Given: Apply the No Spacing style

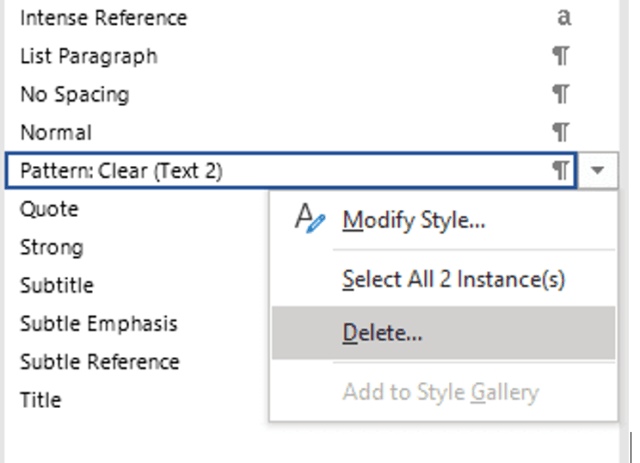Looking at the screenshot, I should tap(75, 95).
